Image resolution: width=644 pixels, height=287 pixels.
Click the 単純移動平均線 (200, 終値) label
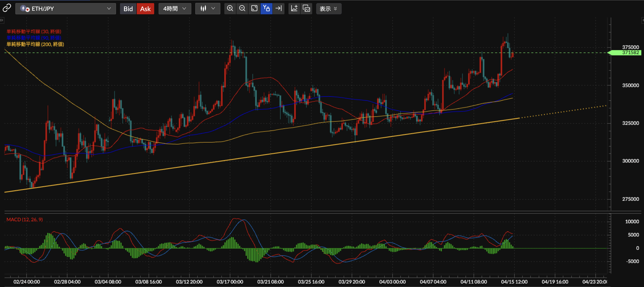tap(35, 44)
